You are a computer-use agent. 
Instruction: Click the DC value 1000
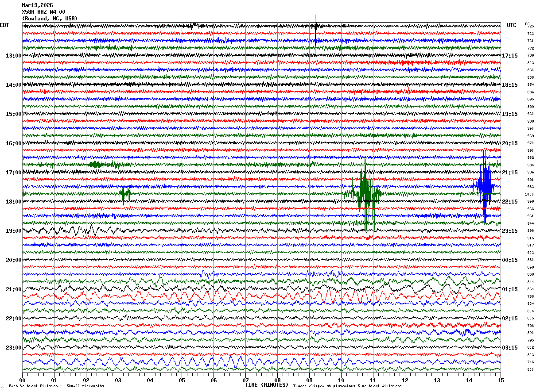[530, 194]
